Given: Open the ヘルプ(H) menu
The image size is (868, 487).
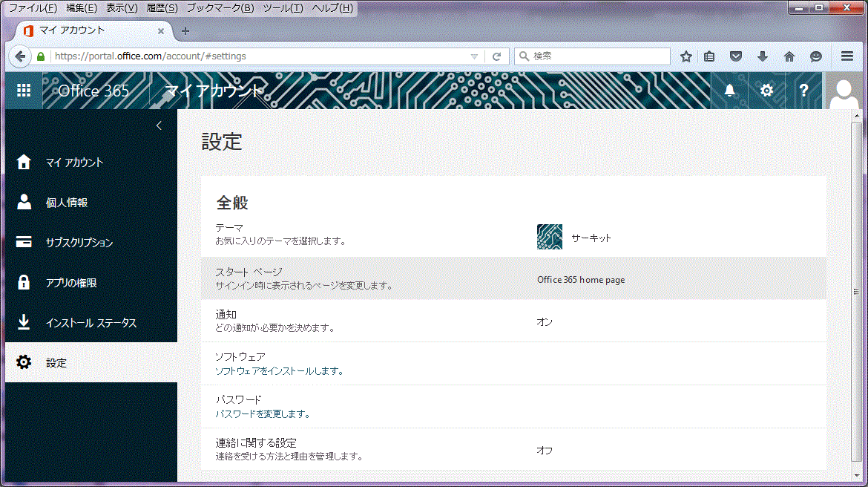Looking at the screenshot, I should pyautogui.click(x=332, y=7).
